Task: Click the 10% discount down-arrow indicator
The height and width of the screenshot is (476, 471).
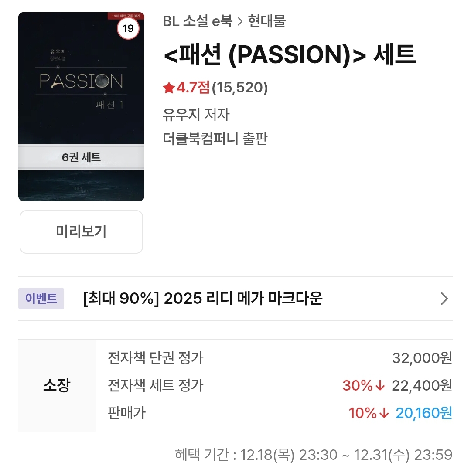Action: (384, 413)
